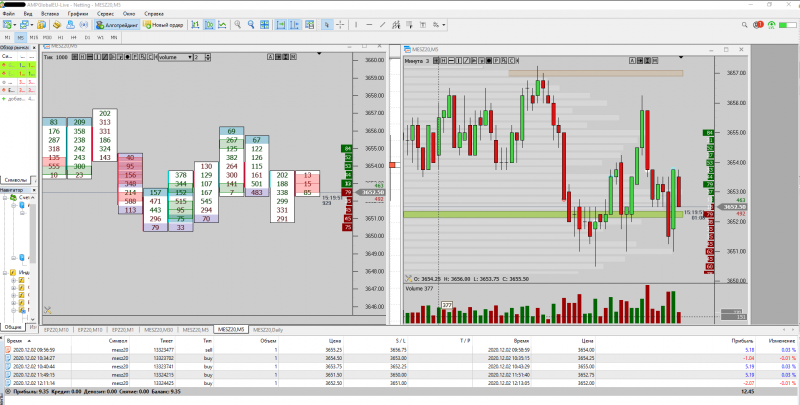Select the H1 timeframe
The image size is (800, 405).
61,37
